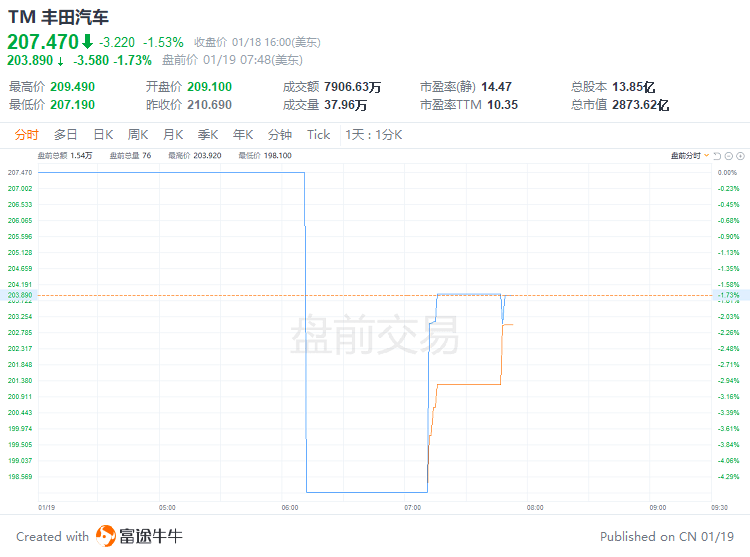This screenshot has width=750, height=557.
Task: Click the pre-market price 203.890
Action: [x=30, y=60]
